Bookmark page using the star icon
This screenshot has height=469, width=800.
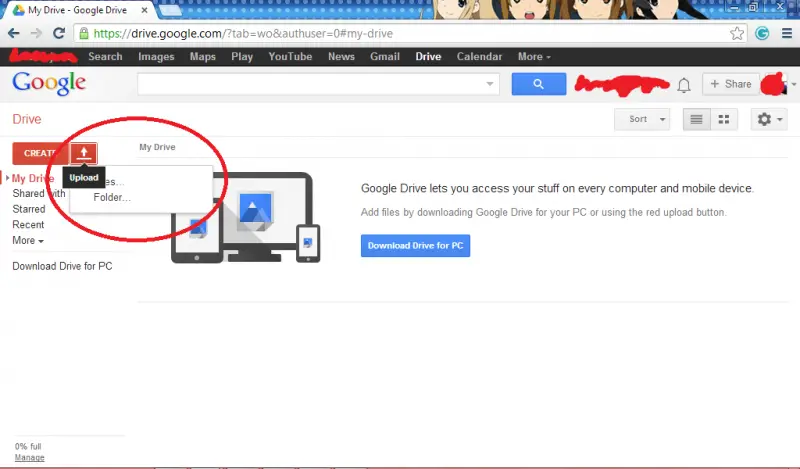click(x=736, y=34)
